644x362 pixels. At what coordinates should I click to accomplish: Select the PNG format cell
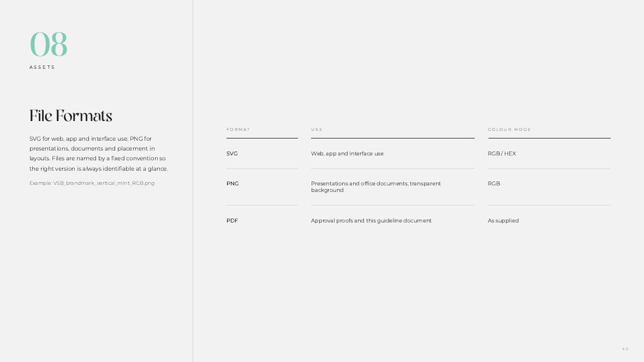click(x=232, y=184)
